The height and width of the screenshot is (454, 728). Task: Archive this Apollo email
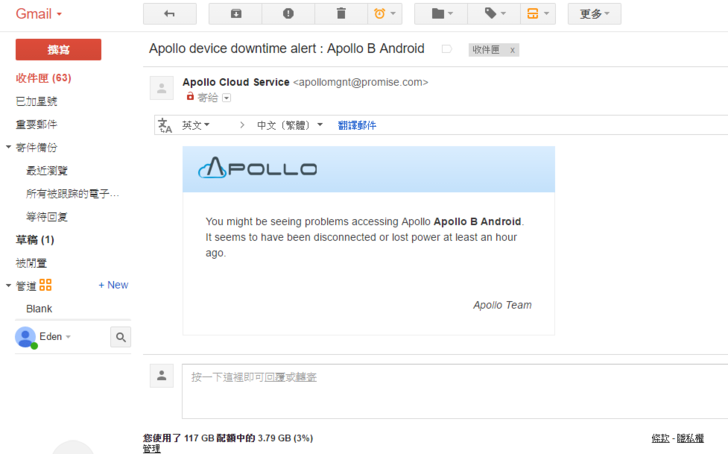235,14
